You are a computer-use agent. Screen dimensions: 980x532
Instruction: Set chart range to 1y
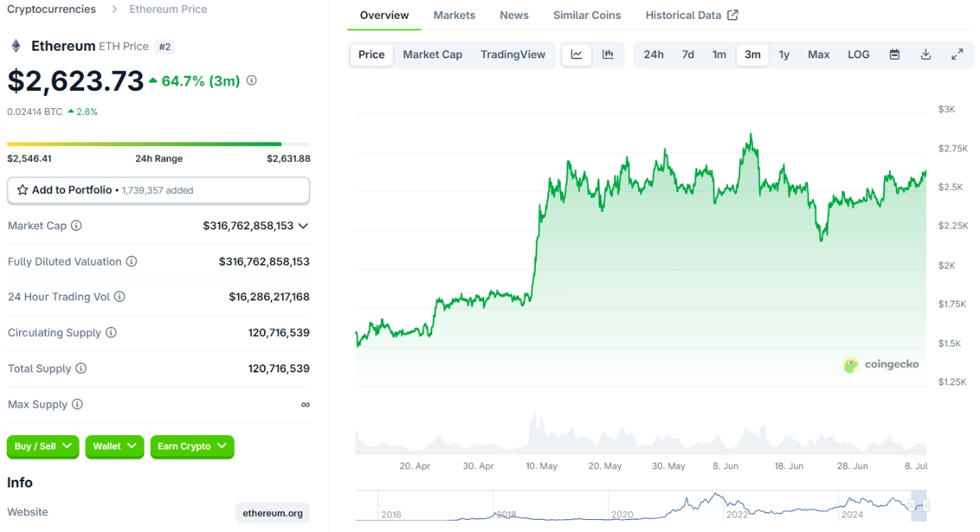pos(784,54)
